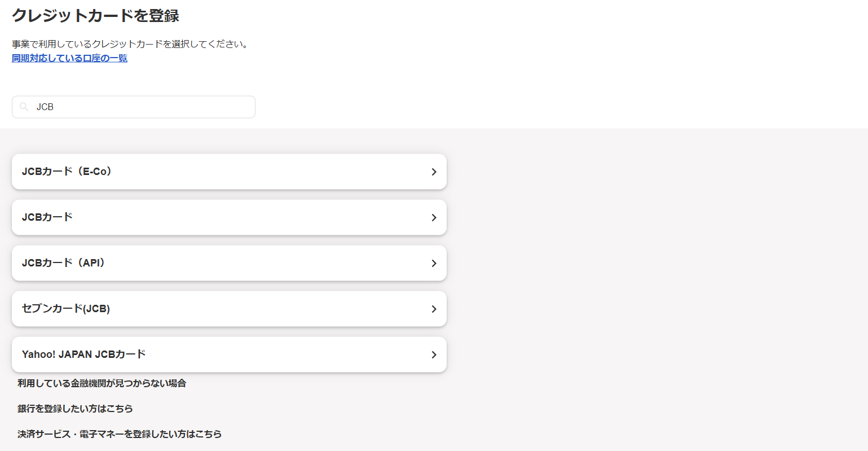Screen dimensions: 868x451
Task: Click the chevron next to セブンカード(JCB)
Action: click(x=434, y=309)
